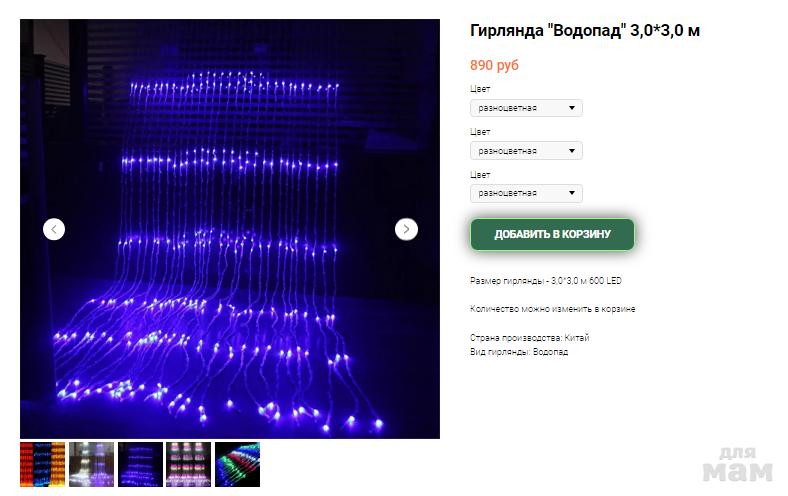Select the pink and white garland thumbnail
This screenshot has width=788, height=496.
tap(188, 464)
